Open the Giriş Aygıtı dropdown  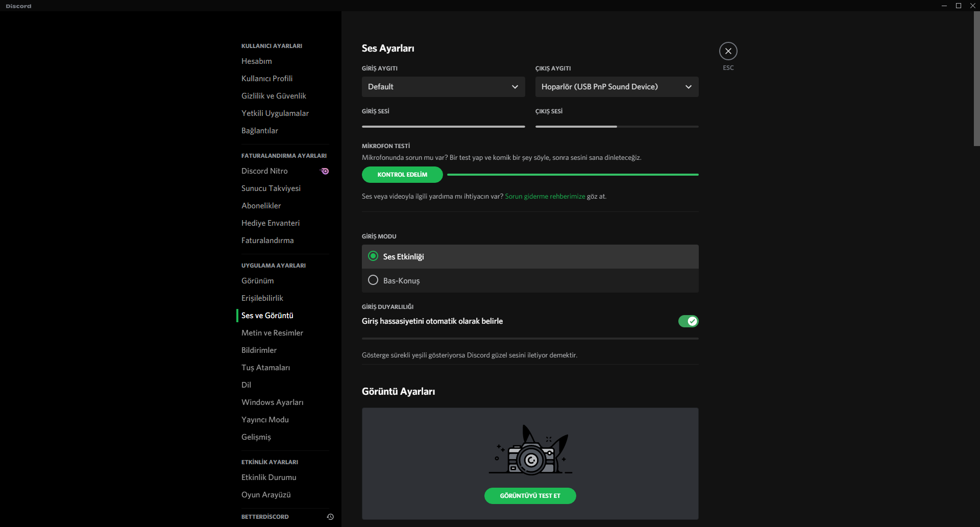[443, 87]
